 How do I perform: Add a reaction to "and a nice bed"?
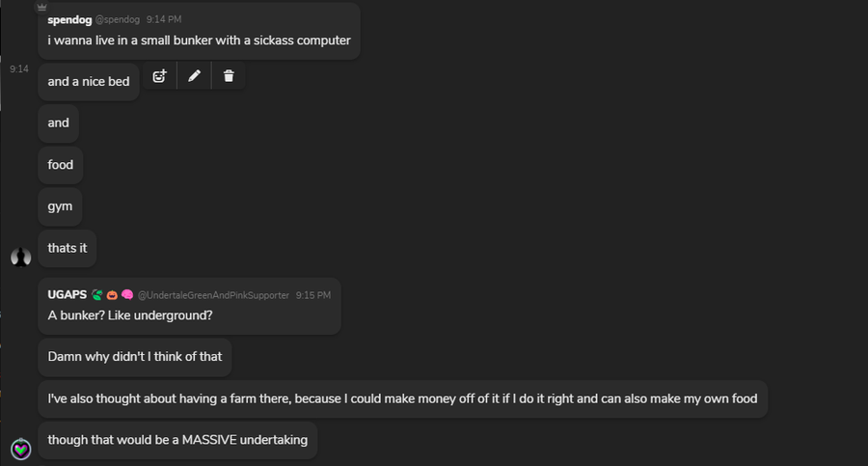[x=159, y=76]
